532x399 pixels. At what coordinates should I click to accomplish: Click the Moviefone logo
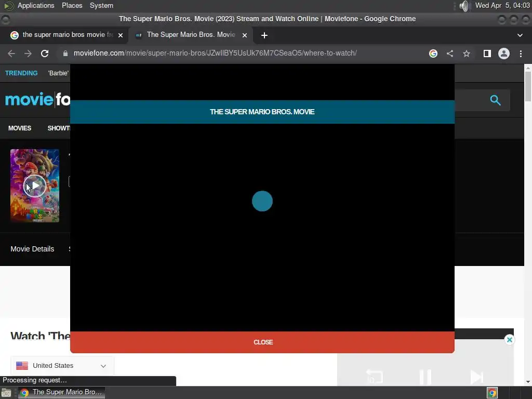[37, 99]
